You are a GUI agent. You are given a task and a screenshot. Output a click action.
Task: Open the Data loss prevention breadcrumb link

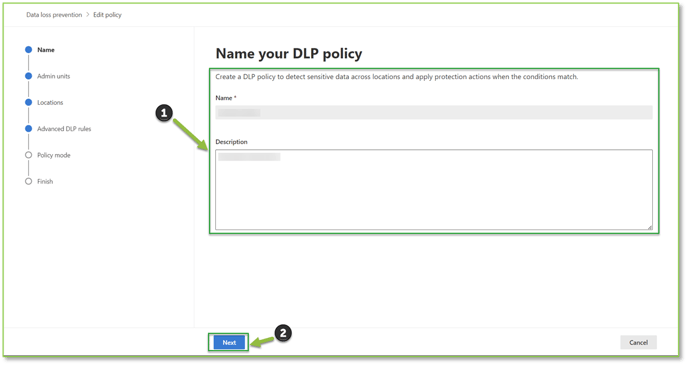pos(54,14)
